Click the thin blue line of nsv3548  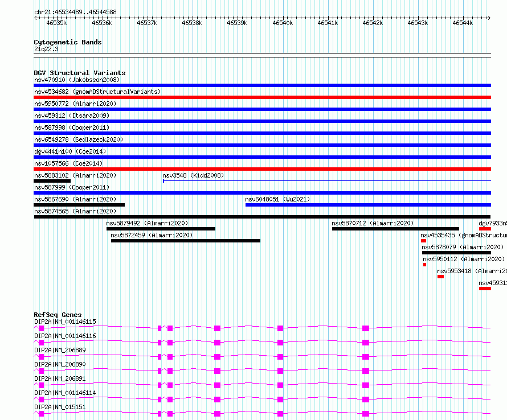(327, 181)
